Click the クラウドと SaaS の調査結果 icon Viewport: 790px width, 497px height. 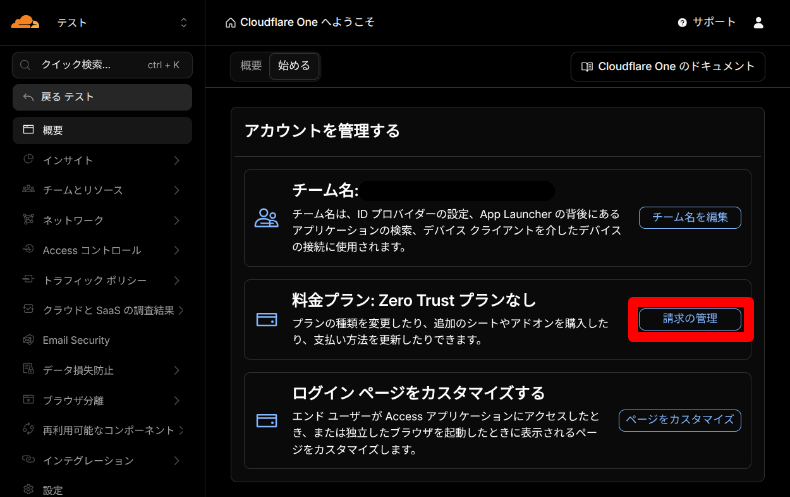point(28,309)
